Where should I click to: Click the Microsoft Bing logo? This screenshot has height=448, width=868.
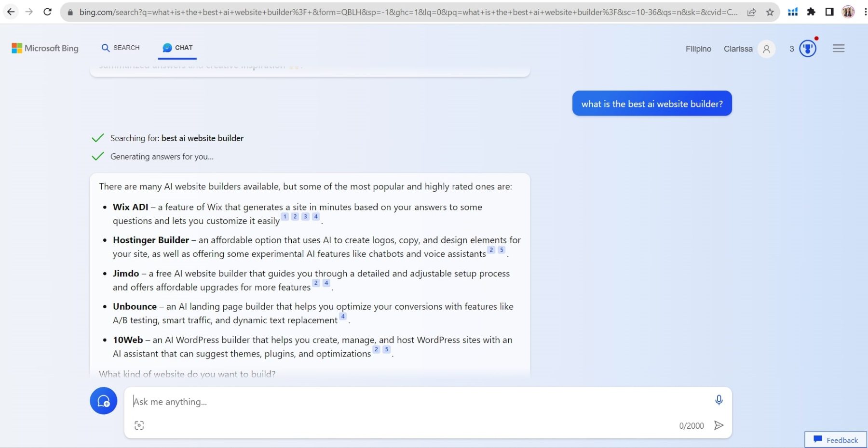pyautogui.click(x=45, y=48)
